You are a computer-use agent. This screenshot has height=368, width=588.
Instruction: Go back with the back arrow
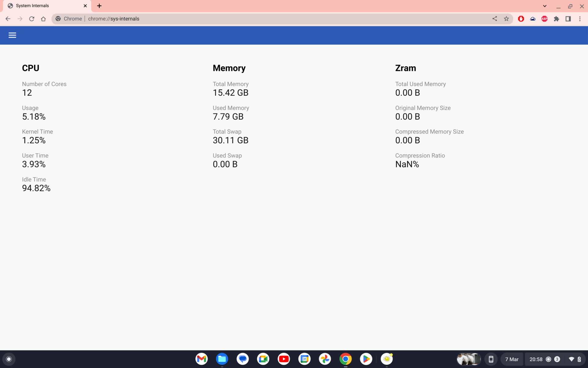8,19
